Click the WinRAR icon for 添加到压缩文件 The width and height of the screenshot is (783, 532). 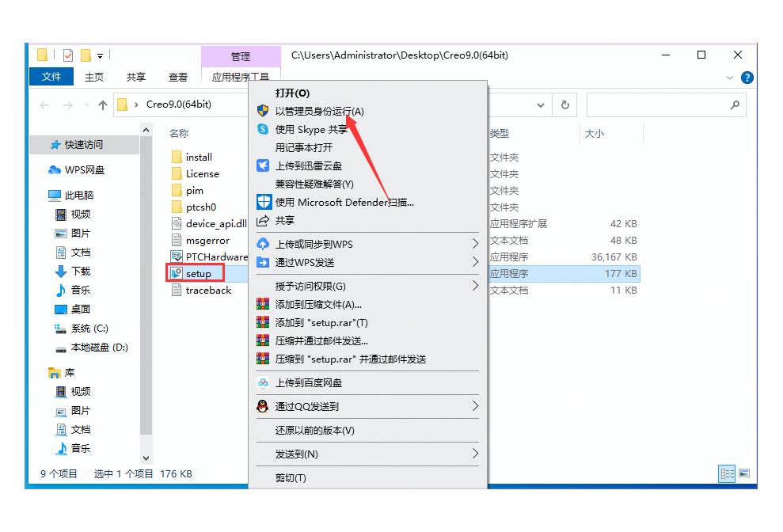[x=263, y=305]
